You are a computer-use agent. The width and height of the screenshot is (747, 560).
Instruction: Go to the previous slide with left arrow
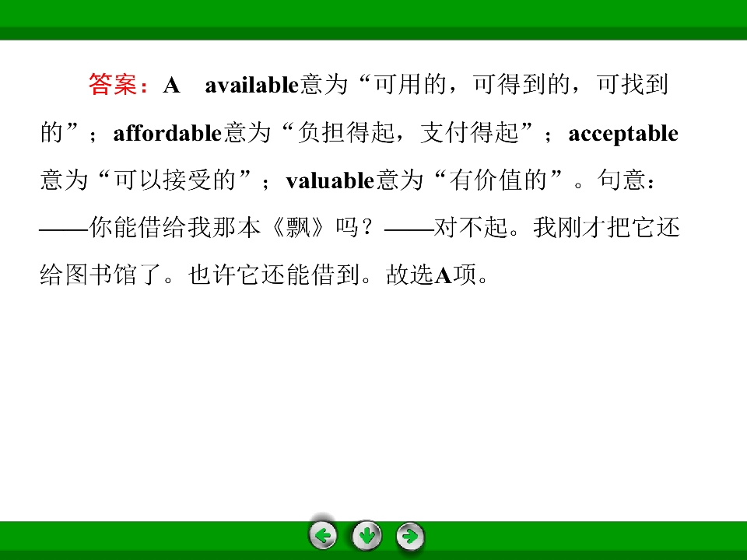[323, 536]
